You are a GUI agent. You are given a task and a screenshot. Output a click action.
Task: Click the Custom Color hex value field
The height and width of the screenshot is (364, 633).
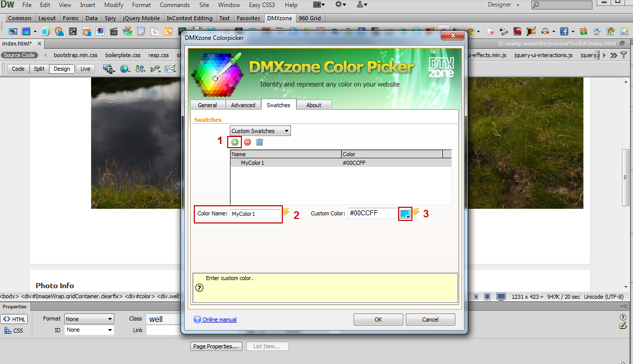click(x=373, y=213)
